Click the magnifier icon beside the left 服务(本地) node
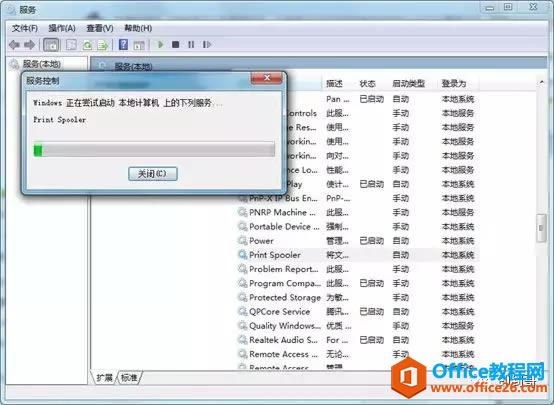Viewport: 554px width, 405px height. pos(14,64)
